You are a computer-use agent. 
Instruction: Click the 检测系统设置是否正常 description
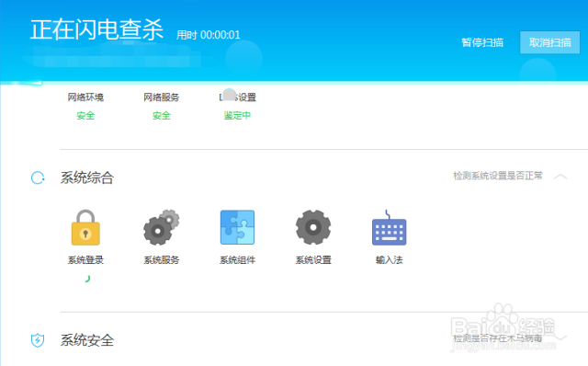pos(498,176)
